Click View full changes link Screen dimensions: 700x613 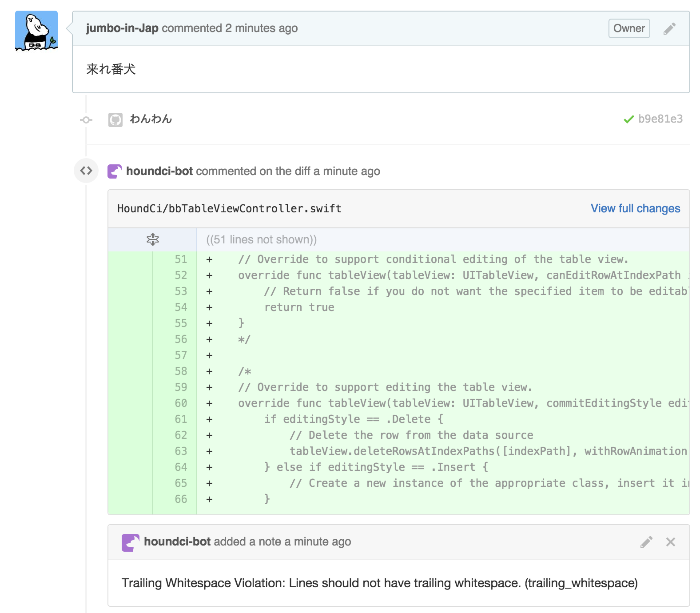(635, 209)
